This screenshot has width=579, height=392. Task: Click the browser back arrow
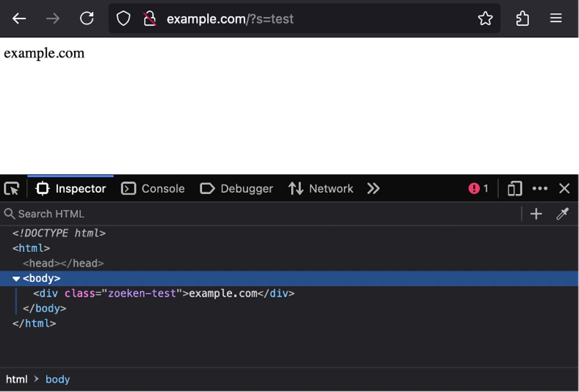[x=19, y=19]
